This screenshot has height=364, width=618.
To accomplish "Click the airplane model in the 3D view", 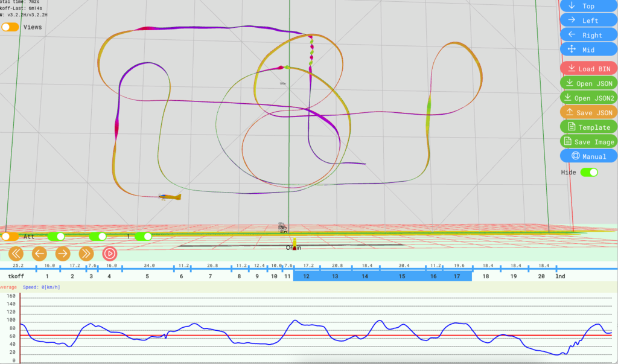I will 170,196.
